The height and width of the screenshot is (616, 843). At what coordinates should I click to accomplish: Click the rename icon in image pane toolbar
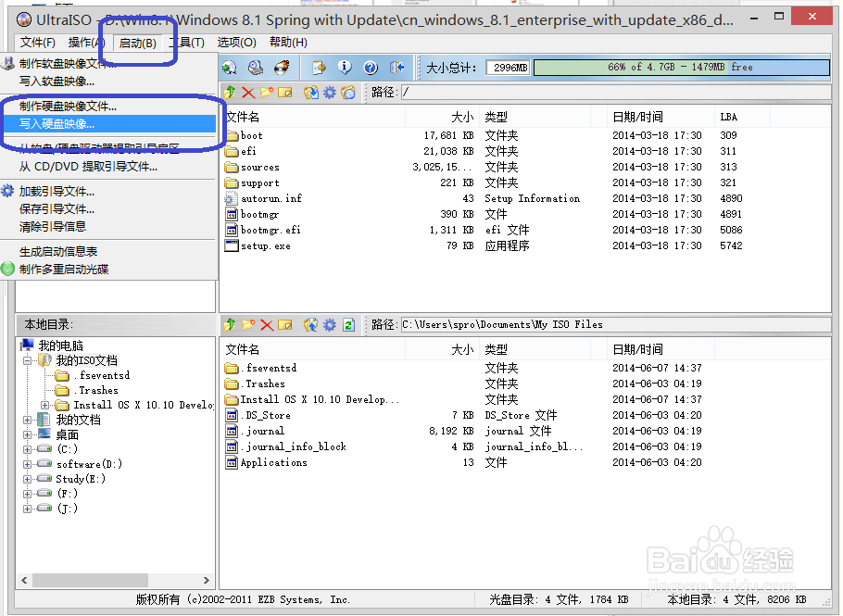[x=285, y=93]
